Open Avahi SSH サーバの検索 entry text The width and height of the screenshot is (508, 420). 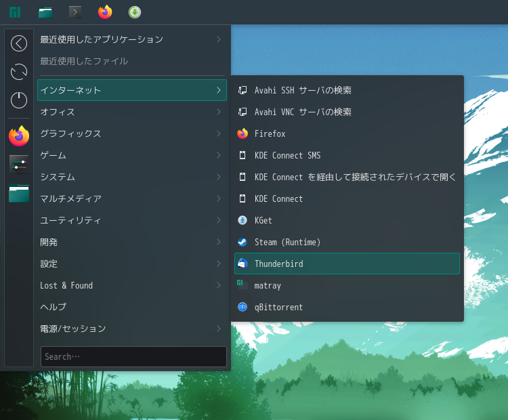tap(303, 90)
